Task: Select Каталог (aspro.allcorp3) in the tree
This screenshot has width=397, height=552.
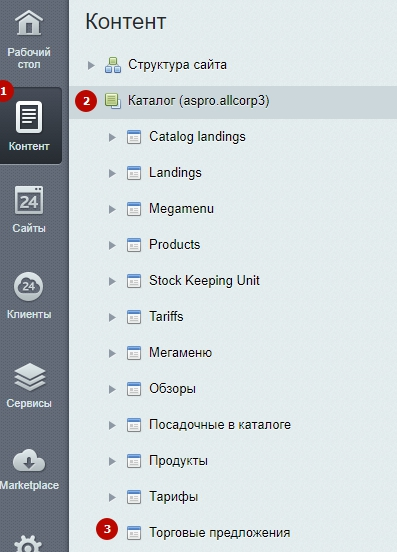Action: click(x=198, y=101)
